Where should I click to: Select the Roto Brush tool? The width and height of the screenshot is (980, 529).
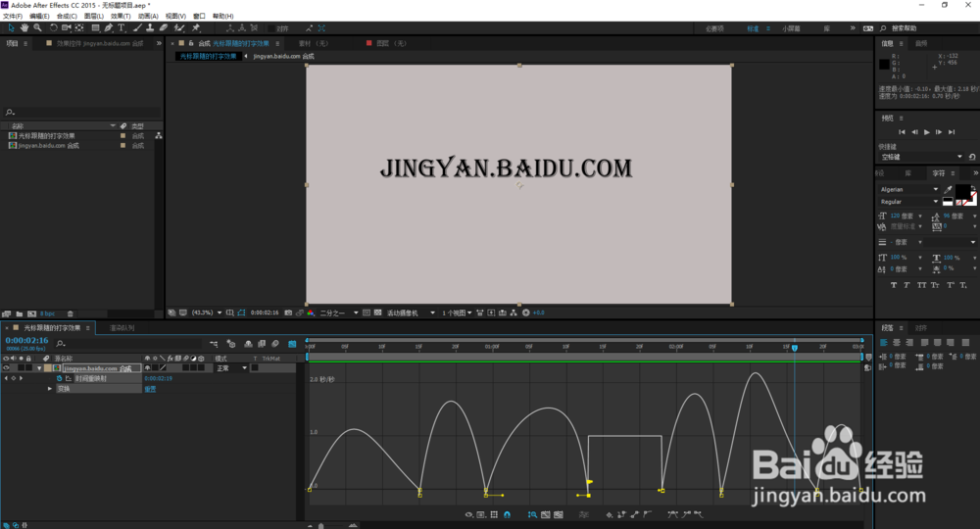179,28
